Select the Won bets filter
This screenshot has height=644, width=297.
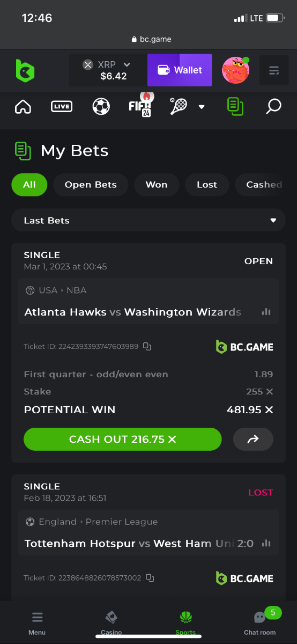pyautogui.click(x=157, y=185)
